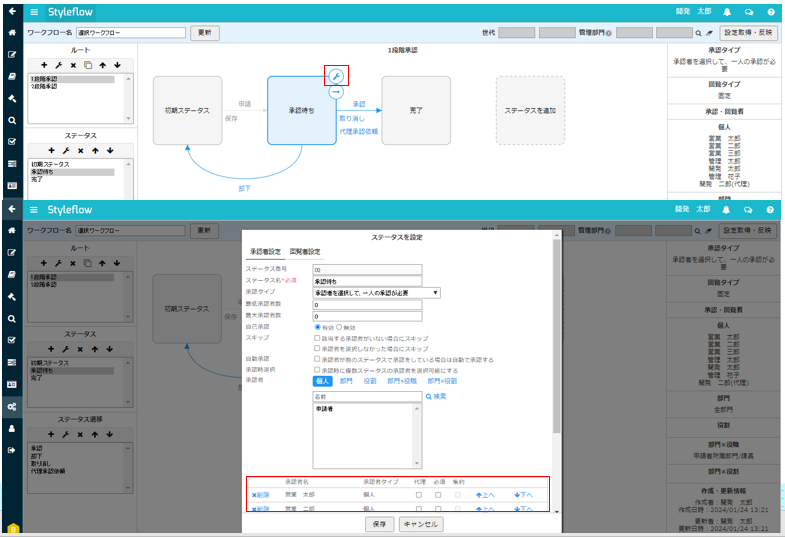The height and width of the screenshot is (537, 785).
Task: Switch to the 承認者設定 tab
Action: [x=265, y=251]
